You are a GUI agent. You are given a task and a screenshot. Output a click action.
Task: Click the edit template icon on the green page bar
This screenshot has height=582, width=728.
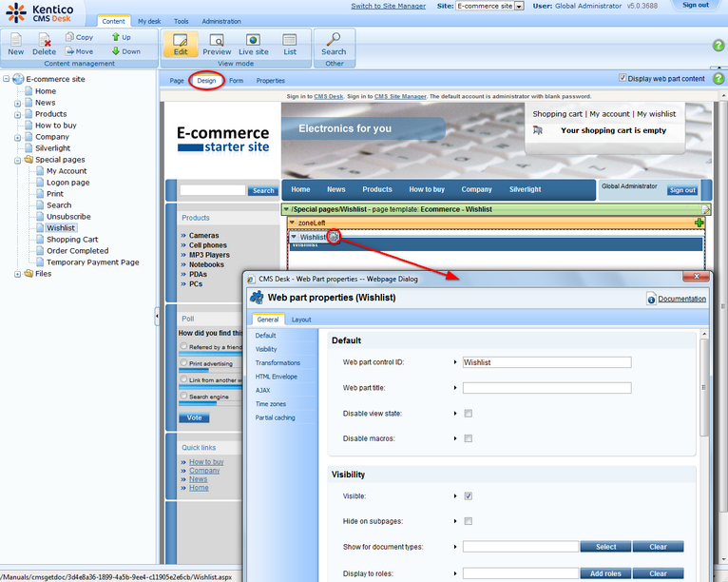[706, 209]
